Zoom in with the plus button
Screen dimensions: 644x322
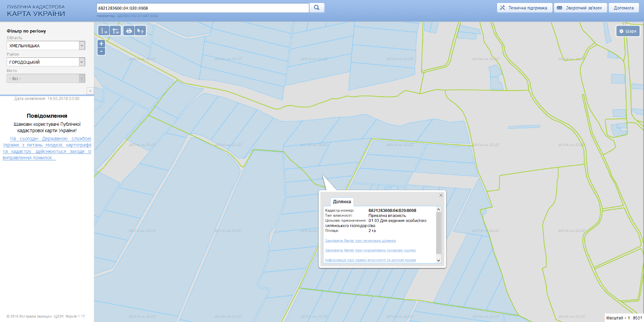[101, 43]
